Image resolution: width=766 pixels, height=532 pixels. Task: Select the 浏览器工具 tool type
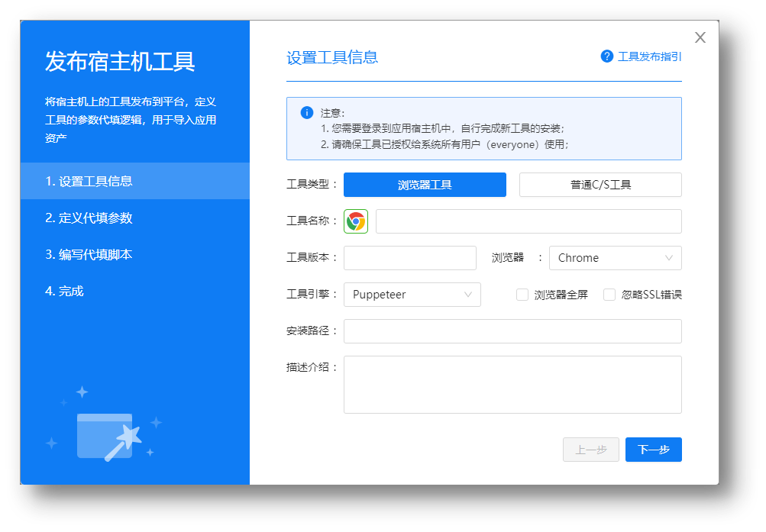point(425,185)
